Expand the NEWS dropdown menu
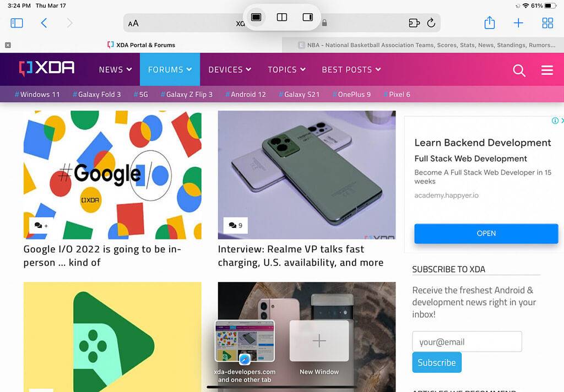 click(116, 69)
